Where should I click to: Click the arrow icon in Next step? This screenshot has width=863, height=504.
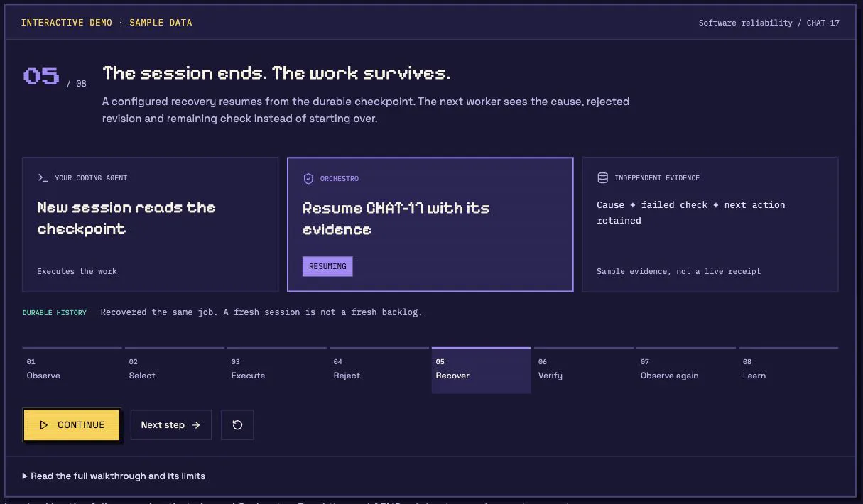[x=196, y=425]
